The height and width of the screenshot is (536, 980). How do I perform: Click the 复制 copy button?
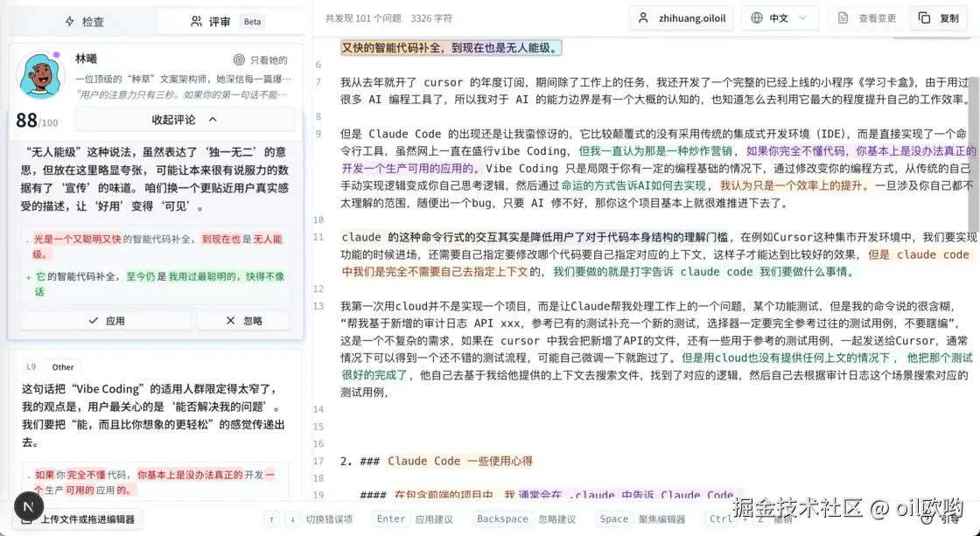(x=939, y=18)
